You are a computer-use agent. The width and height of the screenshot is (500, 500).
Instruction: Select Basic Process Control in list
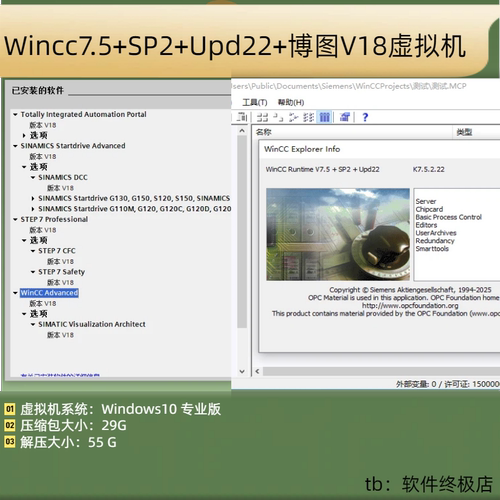coord(449,217)
